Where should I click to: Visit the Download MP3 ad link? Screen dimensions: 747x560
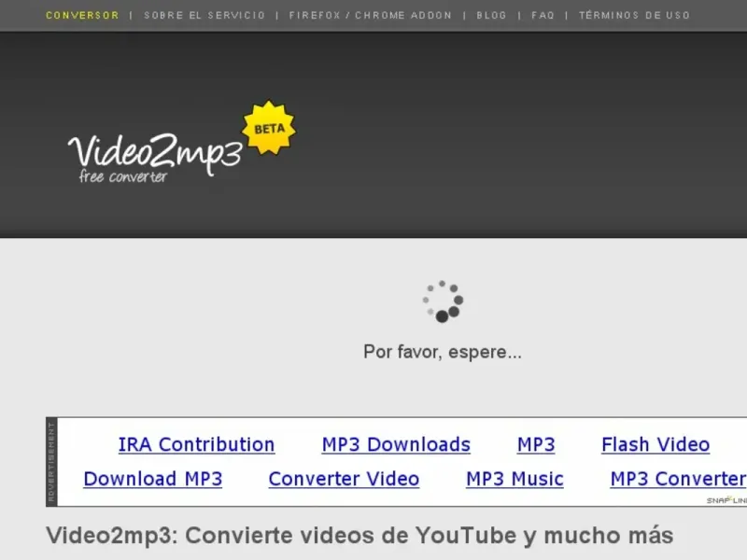[153, 479]
